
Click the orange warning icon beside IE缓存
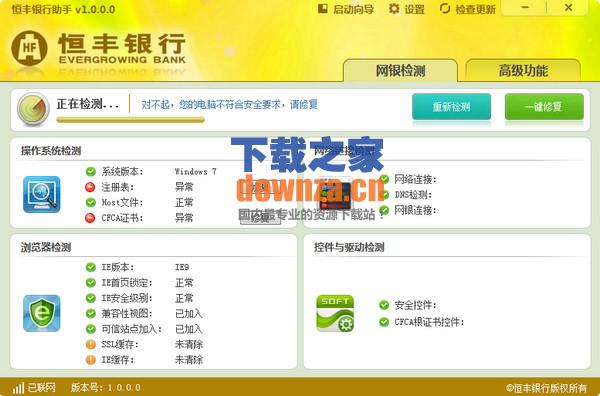[91, 360]
